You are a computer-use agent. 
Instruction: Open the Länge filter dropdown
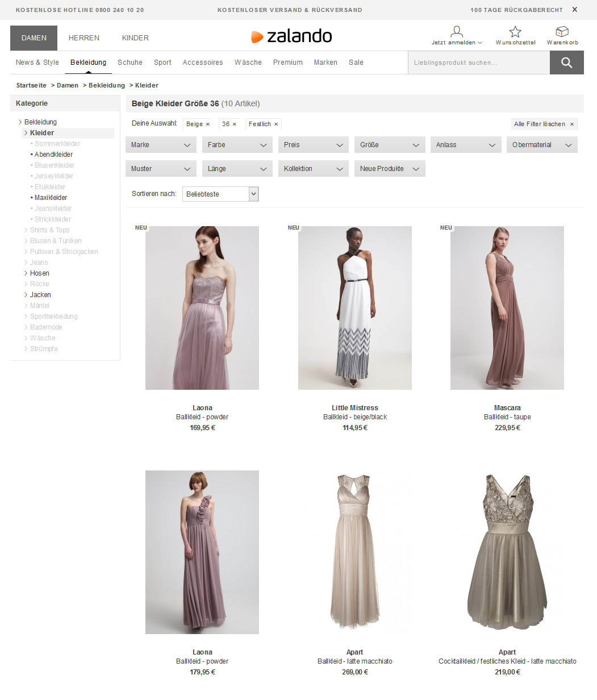click(x=237, y=169)
